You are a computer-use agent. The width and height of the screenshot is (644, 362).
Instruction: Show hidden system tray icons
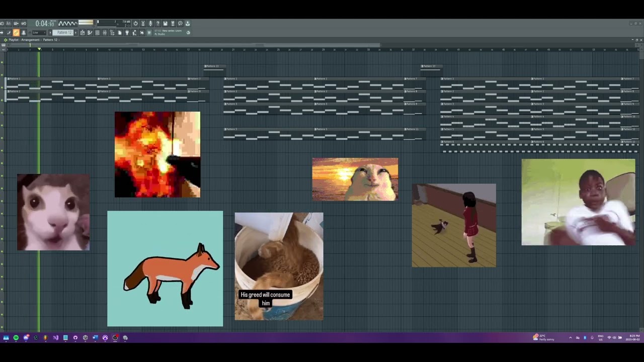tap(571, 338)
